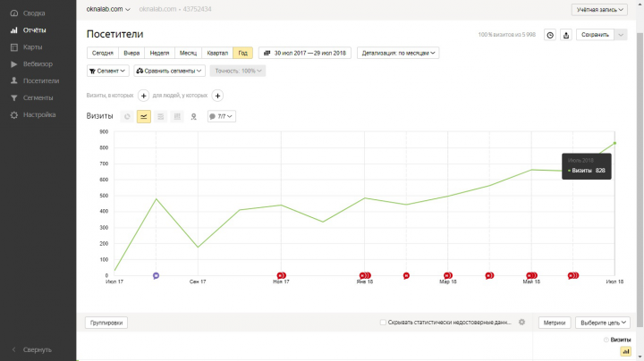Switch to stacked area chart icon

click(161, 116)
